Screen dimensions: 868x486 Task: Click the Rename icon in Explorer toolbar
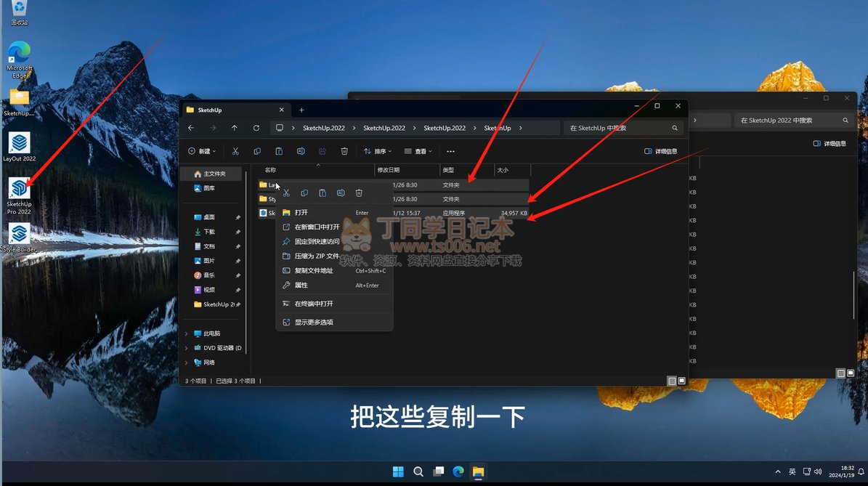point(301,151)
